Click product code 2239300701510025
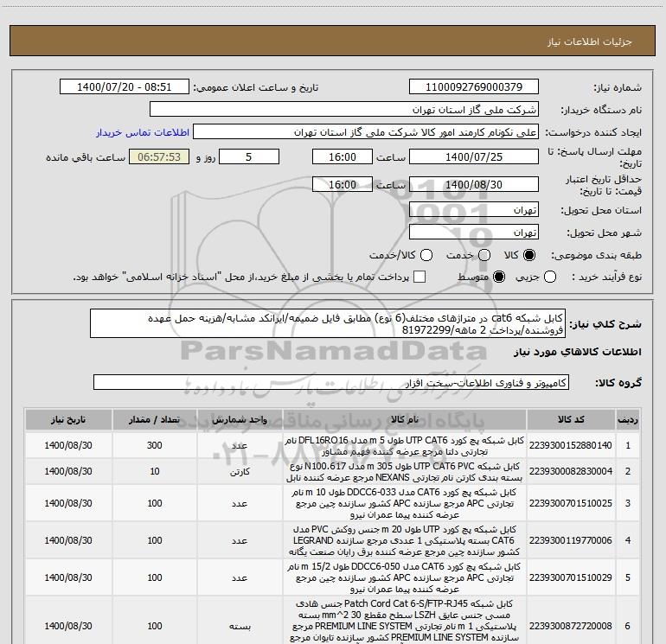Viewport: 666px width, 644px height. point(571,503)
